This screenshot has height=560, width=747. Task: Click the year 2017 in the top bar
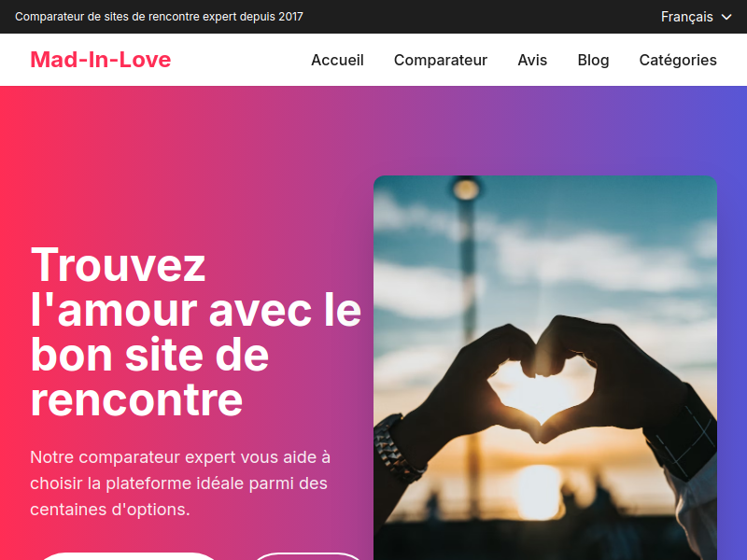pyautogui.click(x=290, y=17)
